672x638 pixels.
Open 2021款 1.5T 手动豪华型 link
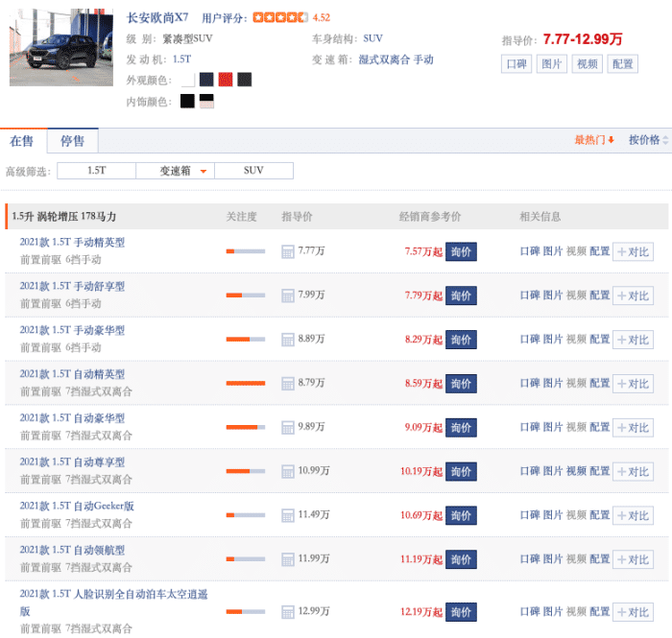(72, 330)
